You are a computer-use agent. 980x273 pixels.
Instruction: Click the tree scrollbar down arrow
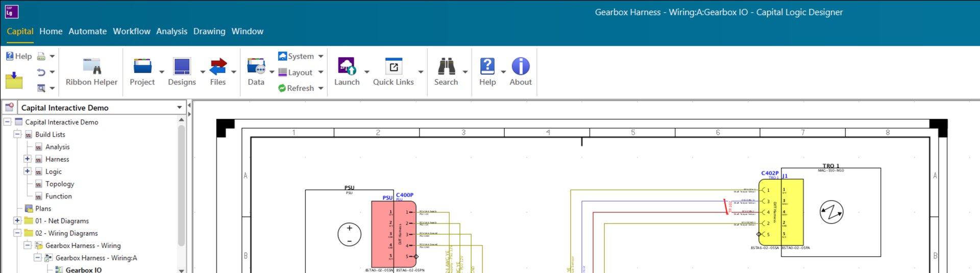coord(181,270)
